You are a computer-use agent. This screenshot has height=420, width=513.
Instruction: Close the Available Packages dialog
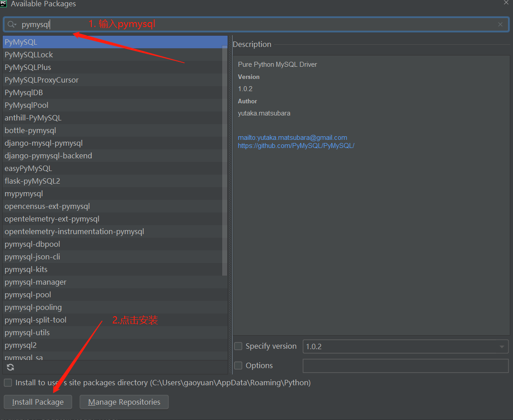(506, 3)
